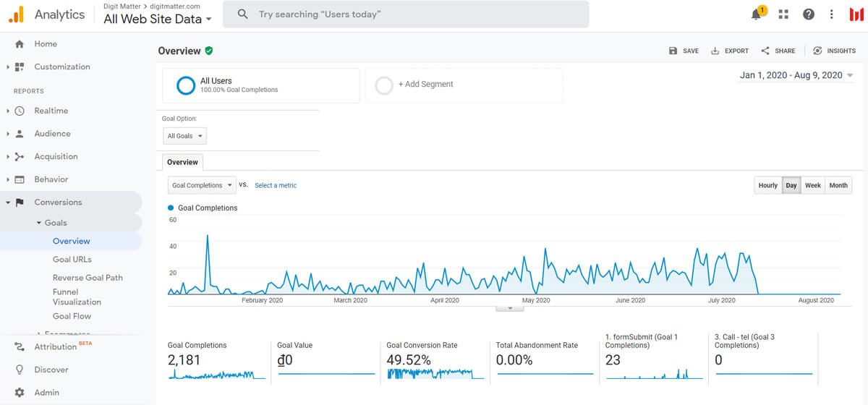Open the Discover lightbulb icon
The width and height of the screenshot is (868, 405).
(20, 370)
